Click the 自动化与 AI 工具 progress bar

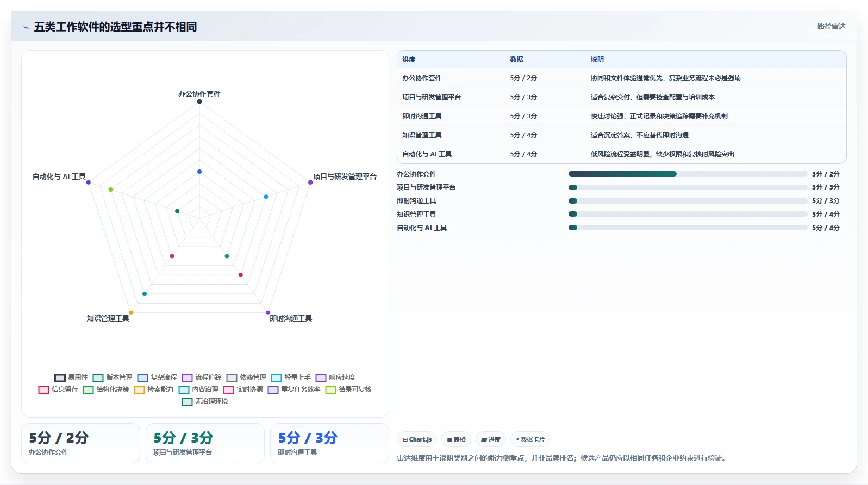pyautogui.click(x=688, y=228)
